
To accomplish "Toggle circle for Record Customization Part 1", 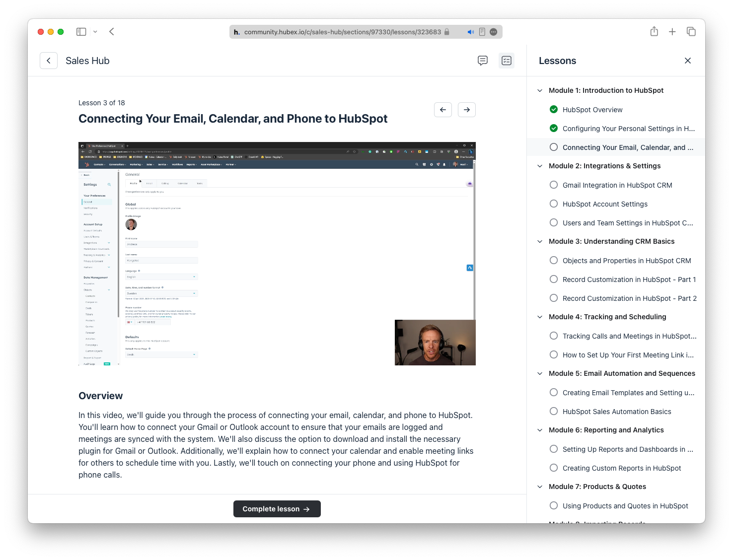I will (554, 279).
